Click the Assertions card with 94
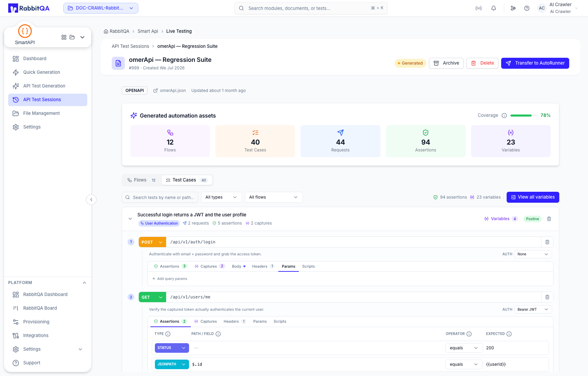This screenshot has width=588, height=376. [426, 141]
